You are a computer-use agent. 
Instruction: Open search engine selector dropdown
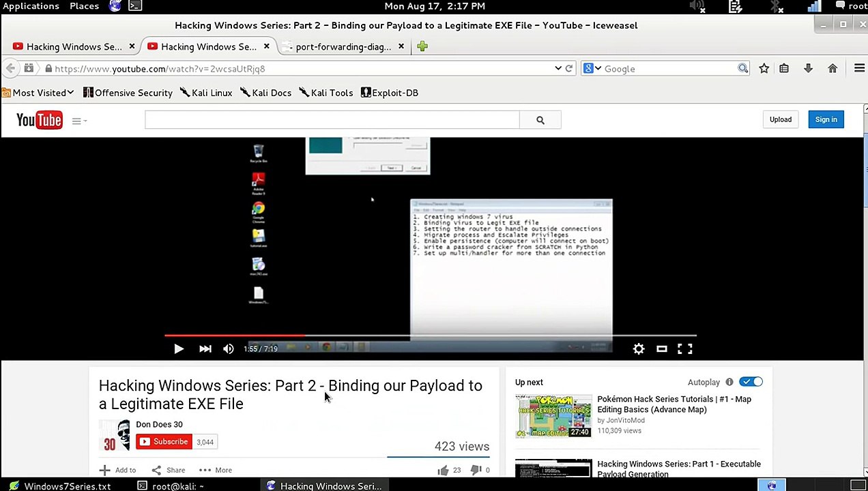(592, 68)
